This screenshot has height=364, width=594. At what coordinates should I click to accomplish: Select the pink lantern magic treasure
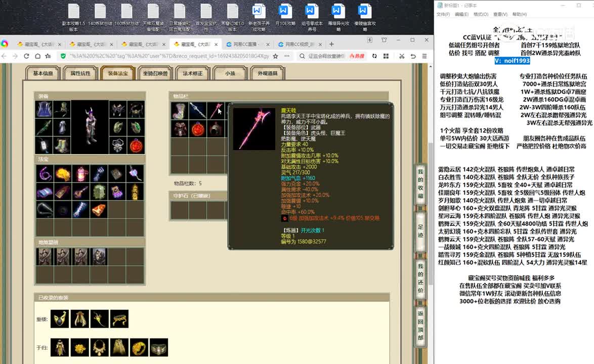pos(80,174)
